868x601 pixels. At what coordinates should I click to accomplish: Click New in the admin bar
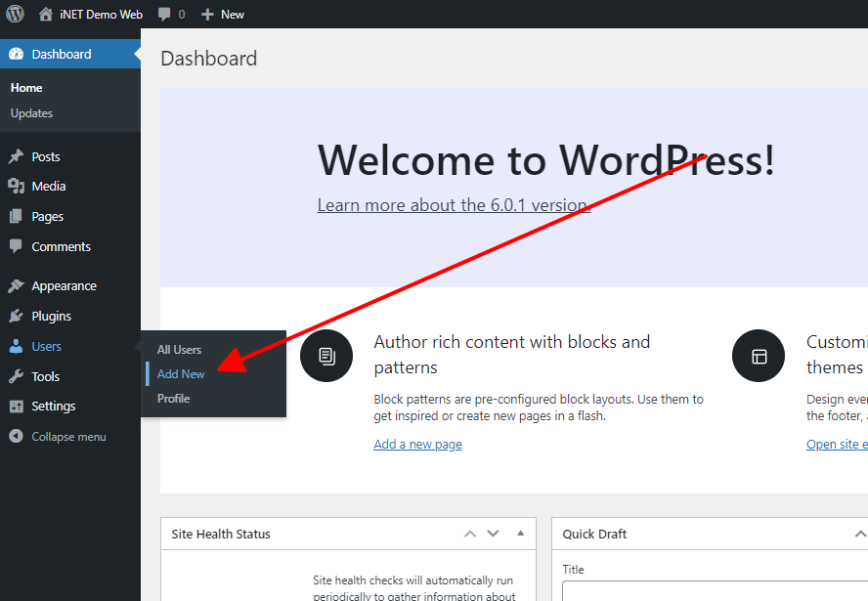[233, 15]
